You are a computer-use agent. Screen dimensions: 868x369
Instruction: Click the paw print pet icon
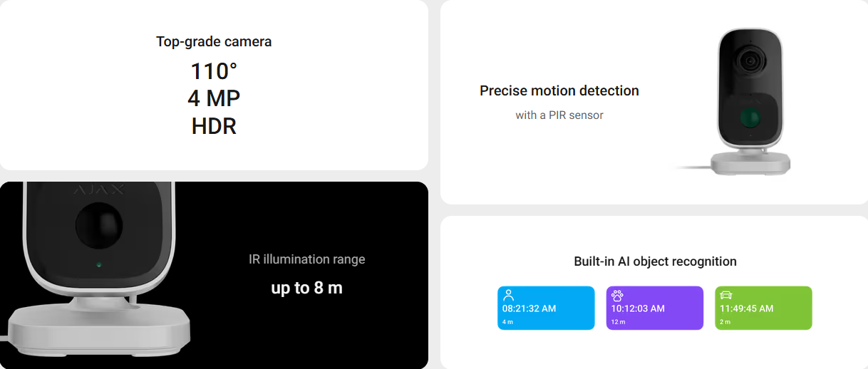(x=617, y=295)
